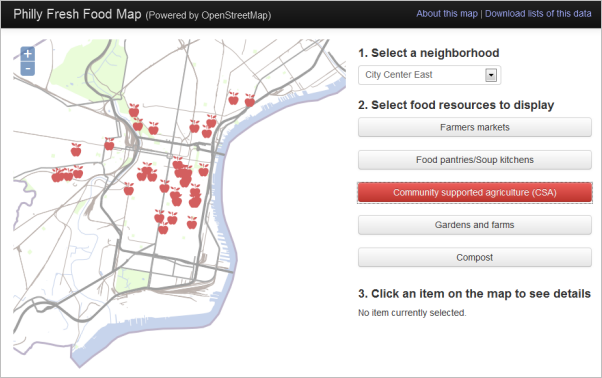Open the About this map link
Viewport: 602px width, 378px height.
click(447, 14)
